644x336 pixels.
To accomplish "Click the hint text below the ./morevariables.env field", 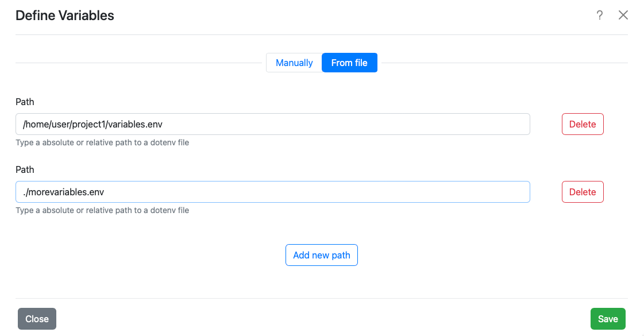I will (102, 210).
